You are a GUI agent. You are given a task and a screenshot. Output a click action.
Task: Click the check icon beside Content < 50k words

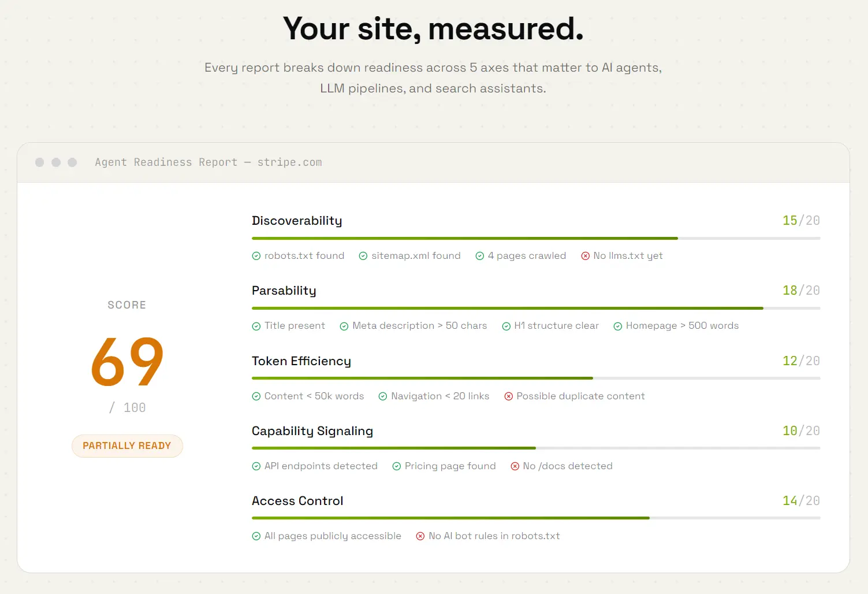(x=256, y=396)
